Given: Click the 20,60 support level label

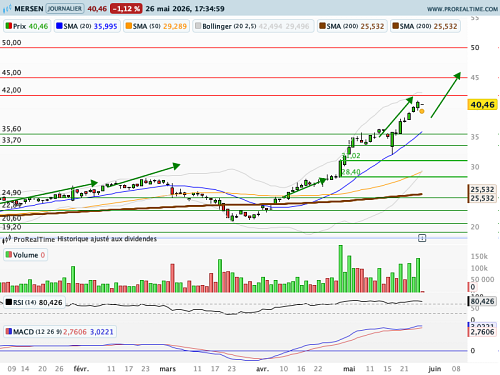Looking at the screenshot, I should 11,218.
